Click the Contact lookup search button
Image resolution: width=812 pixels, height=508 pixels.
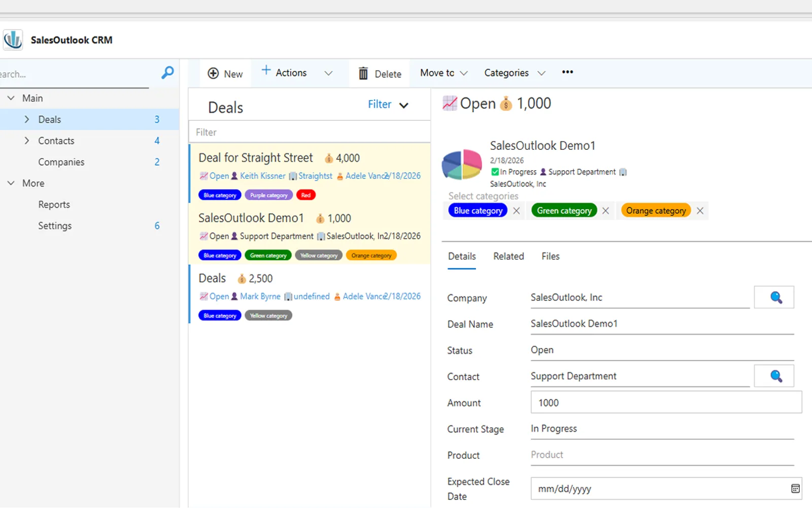pos(774,376)
